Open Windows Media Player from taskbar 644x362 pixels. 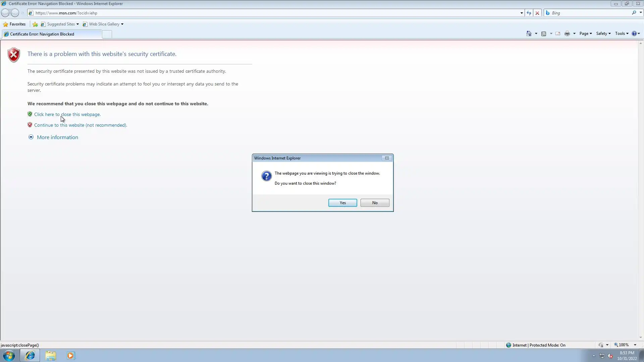(x=70, y=355)
